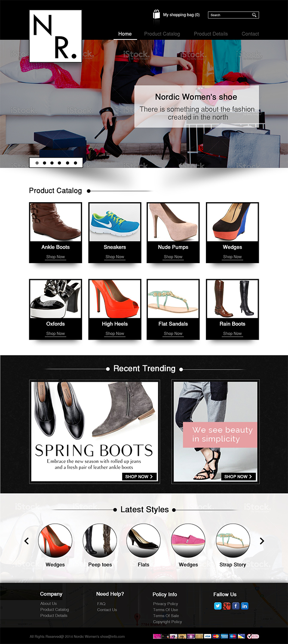
Task: Go to the Contact nav tab
Action: coord(250,33)
